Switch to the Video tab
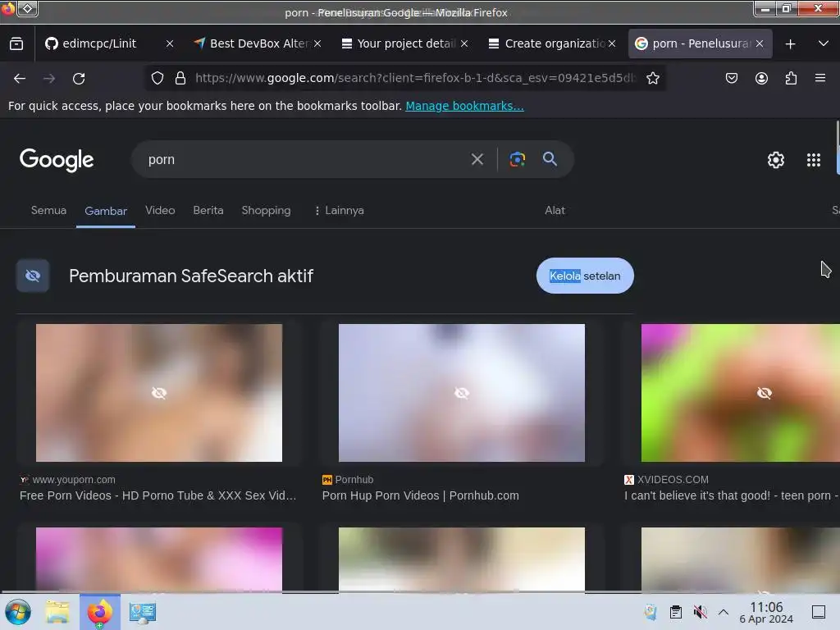840x630 pixels. (x=160, y=211)
